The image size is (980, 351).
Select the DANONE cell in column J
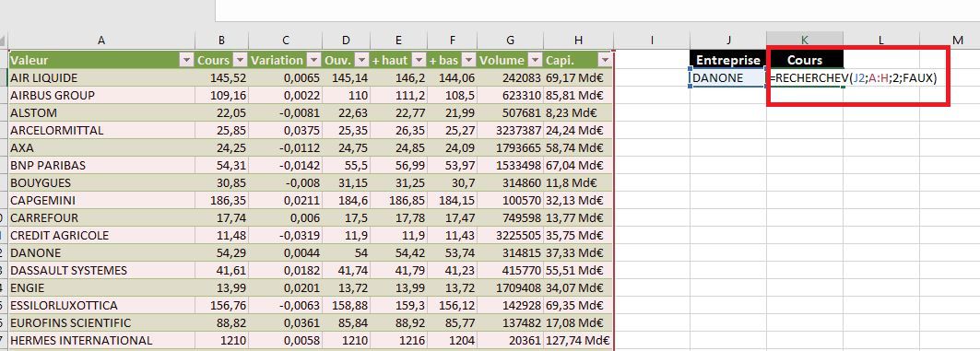click(x=728, y=78)
